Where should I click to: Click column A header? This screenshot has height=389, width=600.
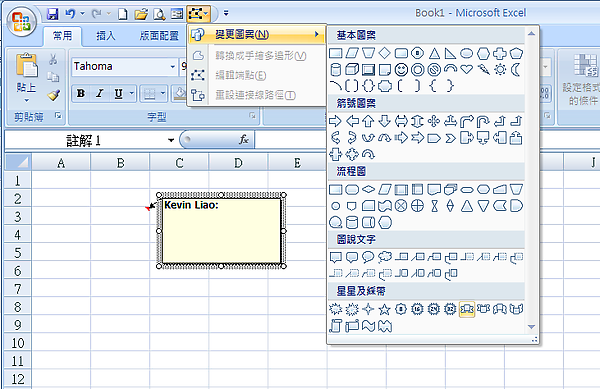pos(61,163)
